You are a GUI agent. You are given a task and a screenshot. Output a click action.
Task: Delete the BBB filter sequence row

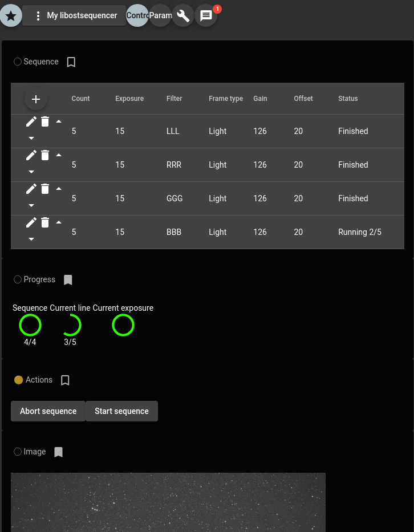45,222
